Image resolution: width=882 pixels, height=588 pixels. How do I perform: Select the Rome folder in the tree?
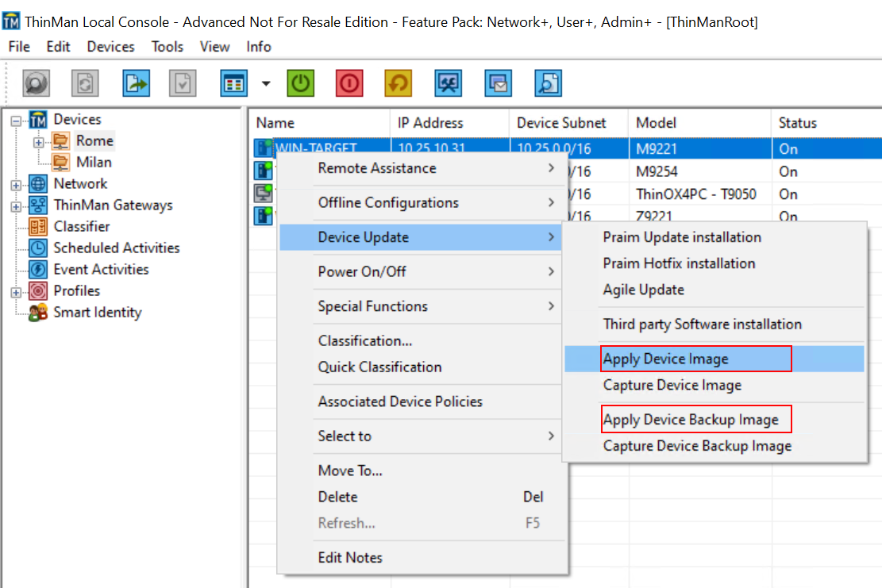[x=95, y=140]
